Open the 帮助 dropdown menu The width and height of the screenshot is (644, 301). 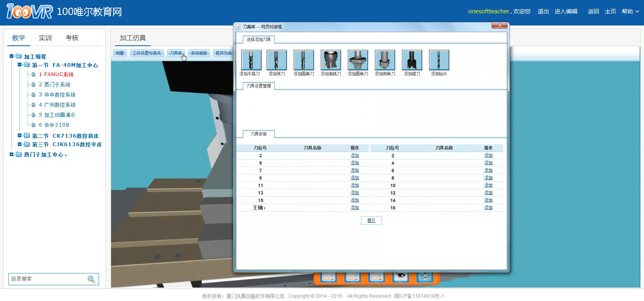(x=630, y=11)
